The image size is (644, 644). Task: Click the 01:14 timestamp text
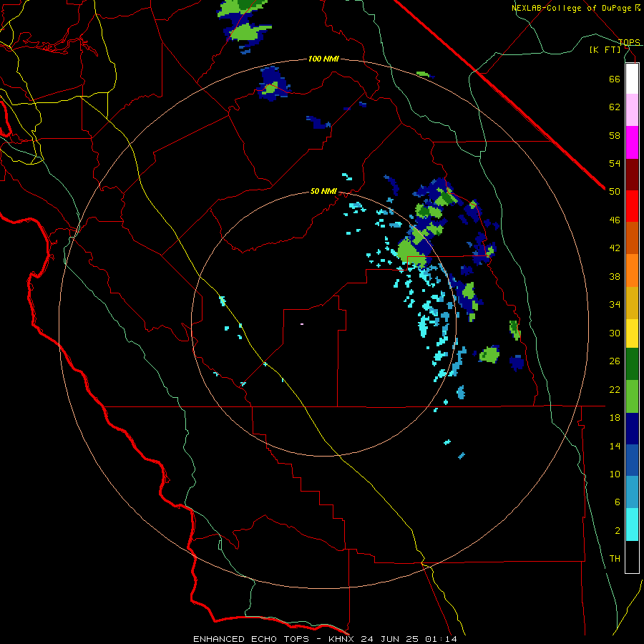tap(440, 639)
